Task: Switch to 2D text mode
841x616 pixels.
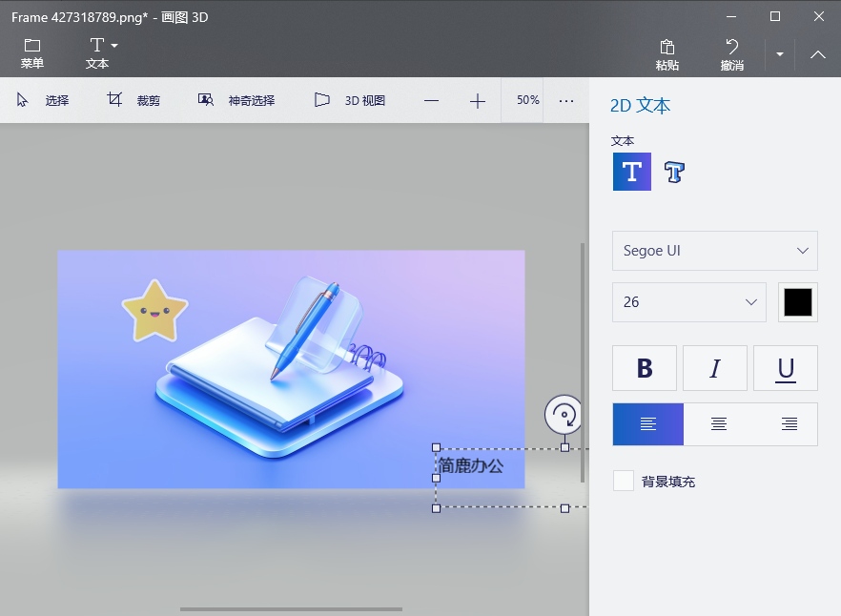Action: [631, 172]
